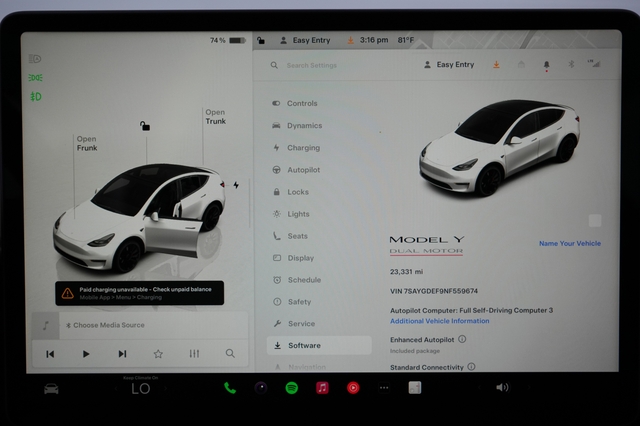Open Bluetooth settings icon
The width and height of the screenshot is (640, 426).
coord(571,64)
